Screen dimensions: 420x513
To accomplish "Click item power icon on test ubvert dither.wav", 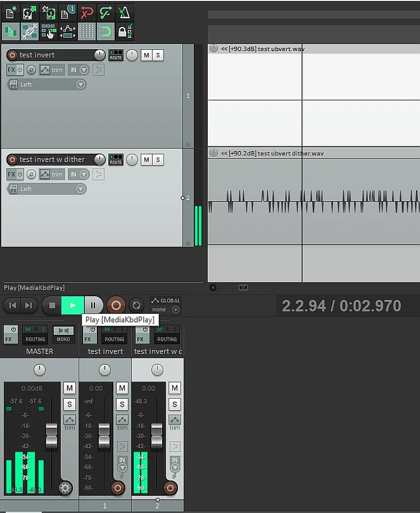I will (213, 153).
